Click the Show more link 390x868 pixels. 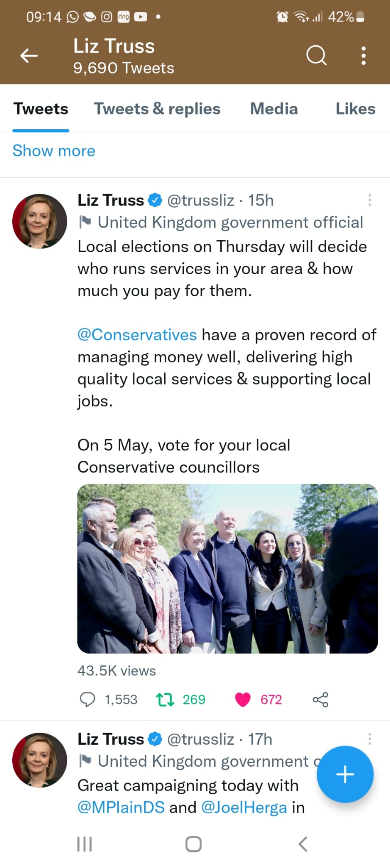pos(54,151)
